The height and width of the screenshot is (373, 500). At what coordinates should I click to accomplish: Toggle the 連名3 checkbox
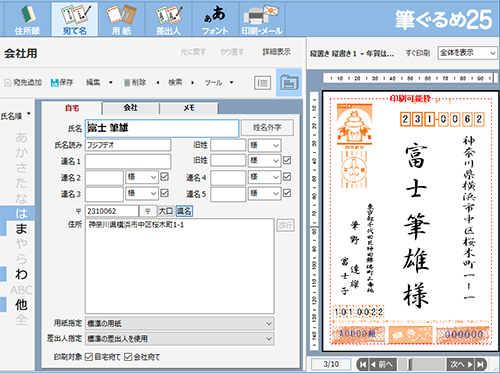click(164, 193)
